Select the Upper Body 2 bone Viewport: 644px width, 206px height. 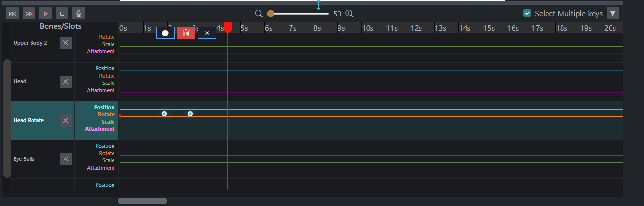click(30, 43)
